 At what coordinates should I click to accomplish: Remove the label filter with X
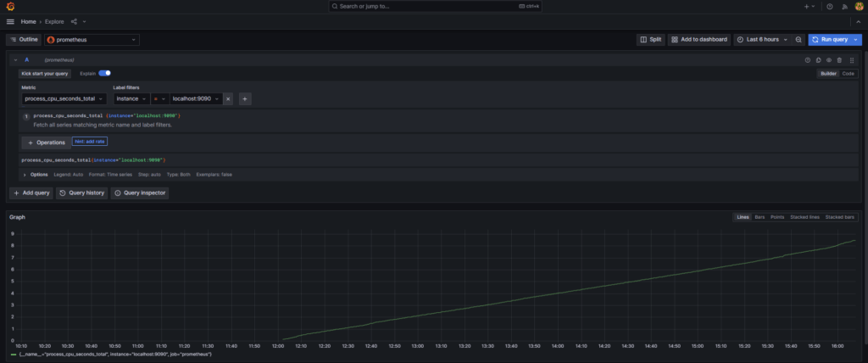(228, 98)
